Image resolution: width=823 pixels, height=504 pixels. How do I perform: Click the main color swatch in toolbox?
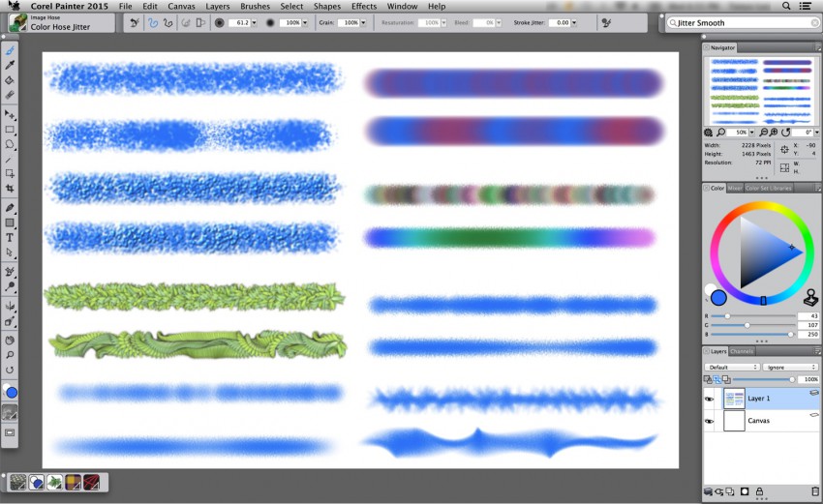coord(12,393)
